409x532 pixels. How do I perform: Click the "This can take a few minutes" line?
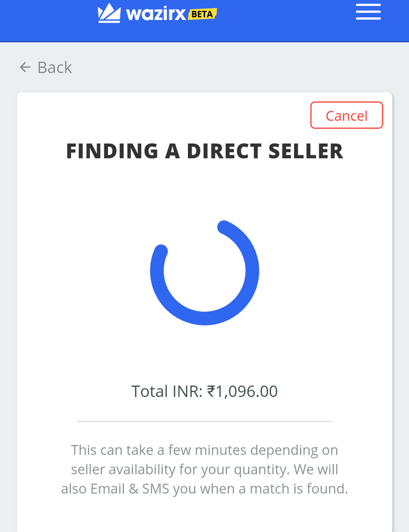click(204, 451)
